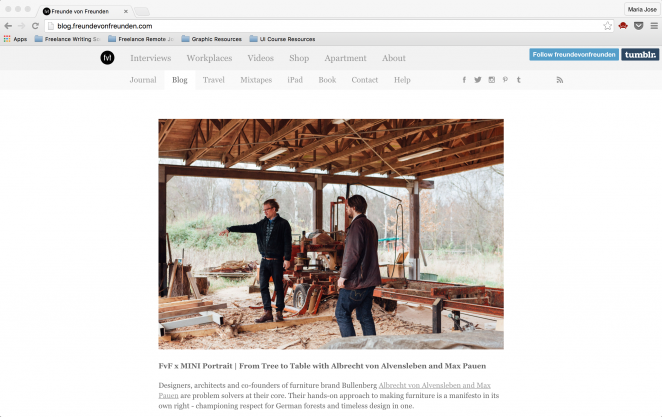Image resolution: width=662 pixels, height=417 pixels.
Task: Open the Facebook social icon
Action: 464,80
